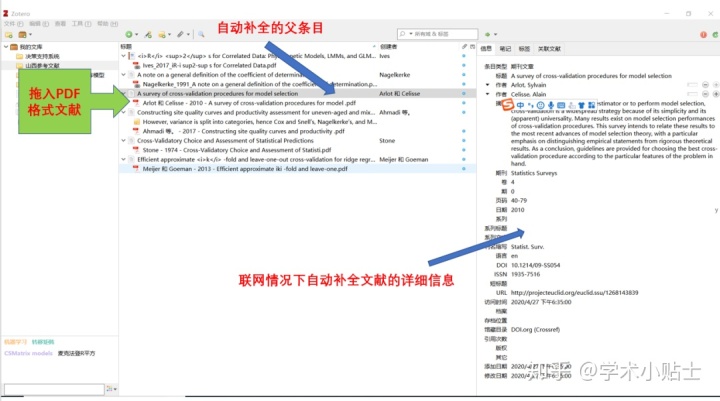Screen dimensions: 720x401
Task: Open the 查看 menu
Action: tap(60, 23)
